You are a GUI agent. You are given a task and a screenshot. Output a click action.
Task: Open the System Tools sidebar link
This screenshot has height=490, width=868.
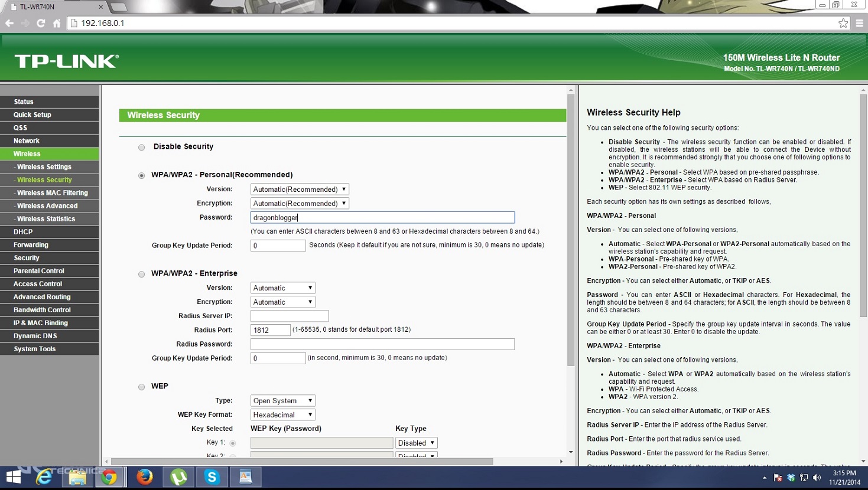coord(35,349)
